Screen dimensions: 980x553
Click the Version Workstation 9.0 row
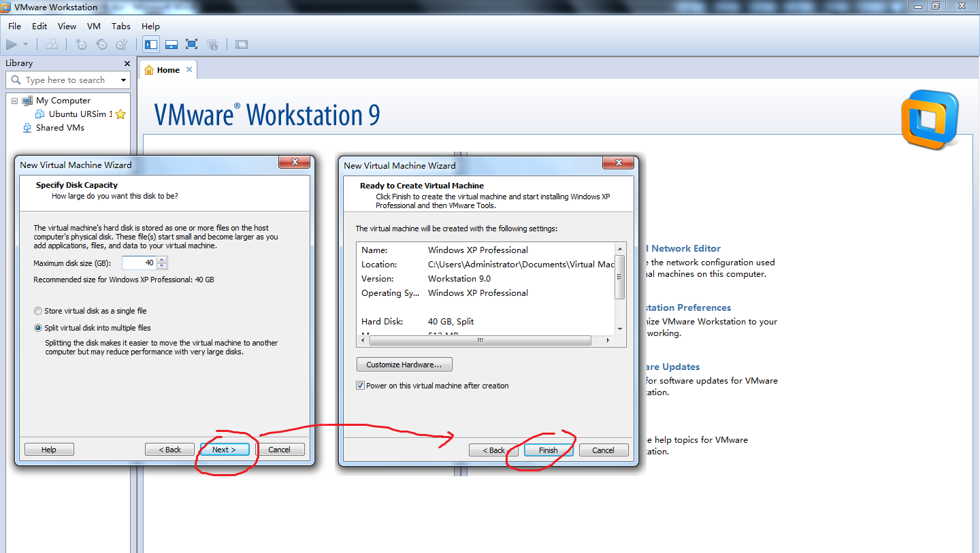[x=485, y=279]
